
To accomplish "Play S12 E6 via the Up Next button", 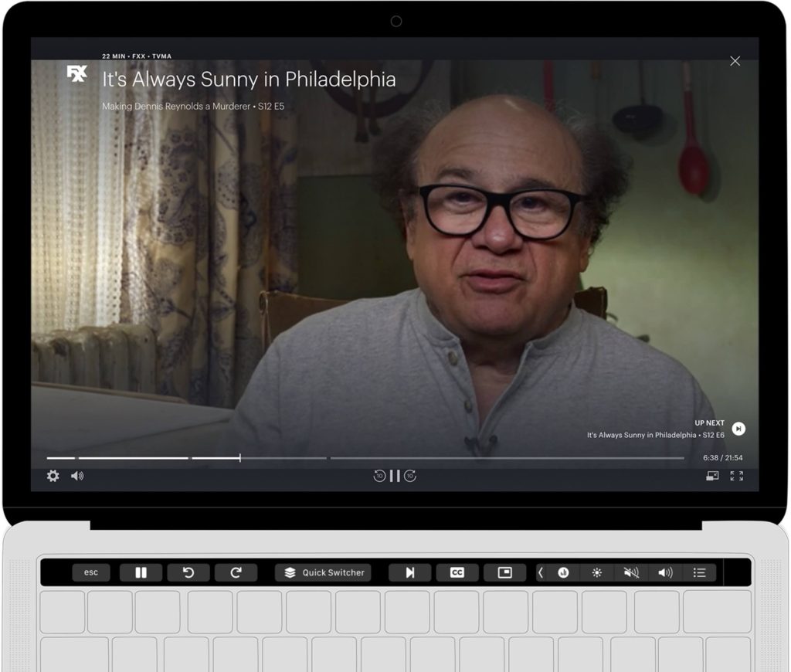I will (738, 428).
